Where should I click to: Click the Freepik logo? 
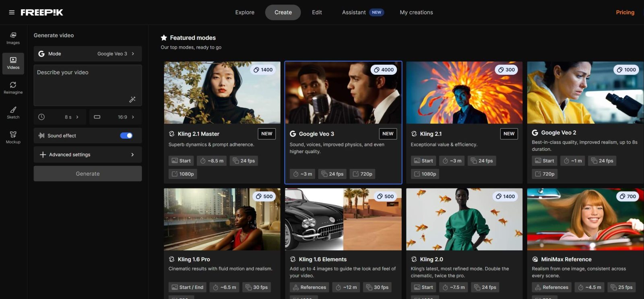point(42,12)
